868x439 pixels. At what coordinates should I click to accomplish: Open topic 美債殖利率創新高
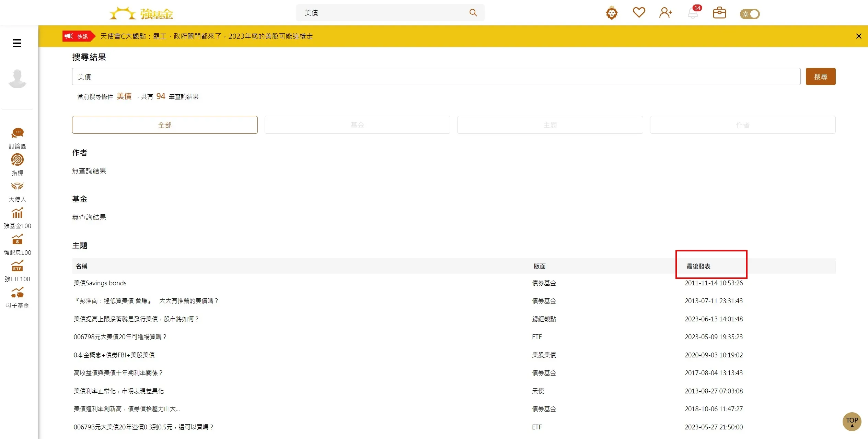pos(127,409)
